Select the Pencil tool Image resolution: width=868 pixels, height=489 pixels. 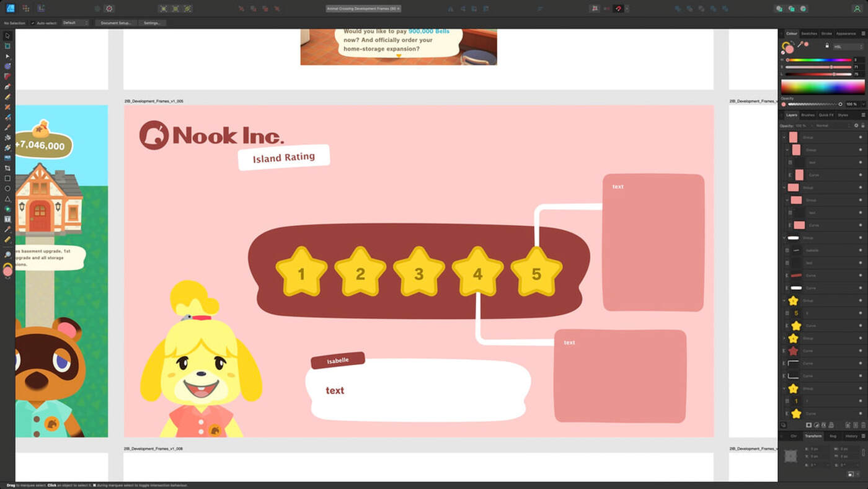(7, 97)
